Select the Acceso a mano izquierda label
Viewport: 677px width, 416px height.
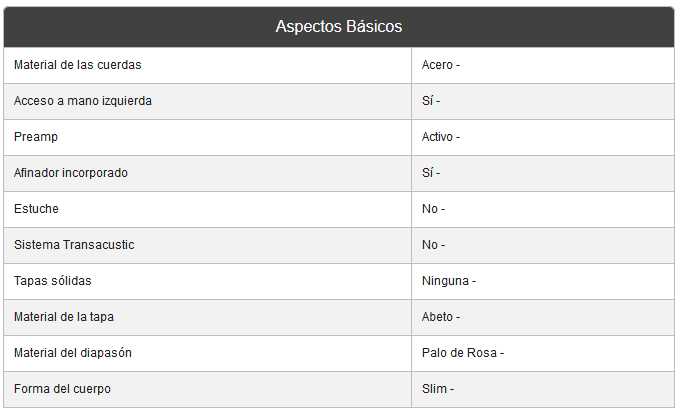[83, 101]
